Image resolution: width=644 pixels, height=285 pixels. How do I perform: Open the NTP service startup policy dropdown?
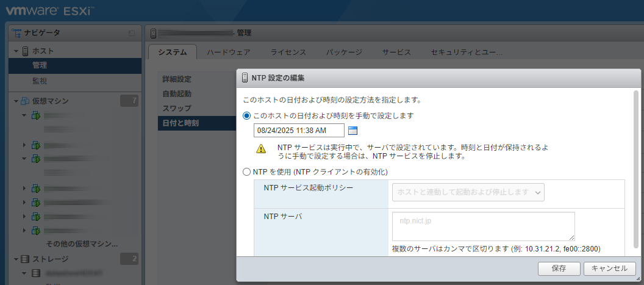[x=468, y=192]
